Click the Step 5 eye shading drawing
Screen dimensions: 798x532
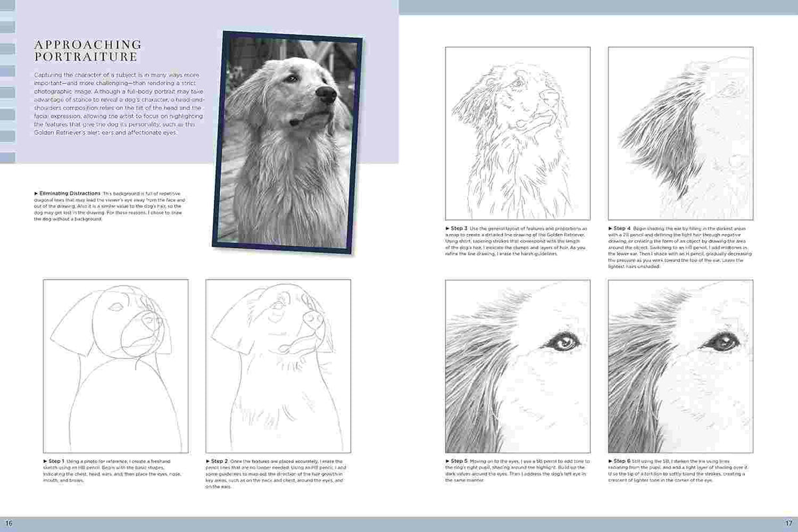[x=517, y=366]
